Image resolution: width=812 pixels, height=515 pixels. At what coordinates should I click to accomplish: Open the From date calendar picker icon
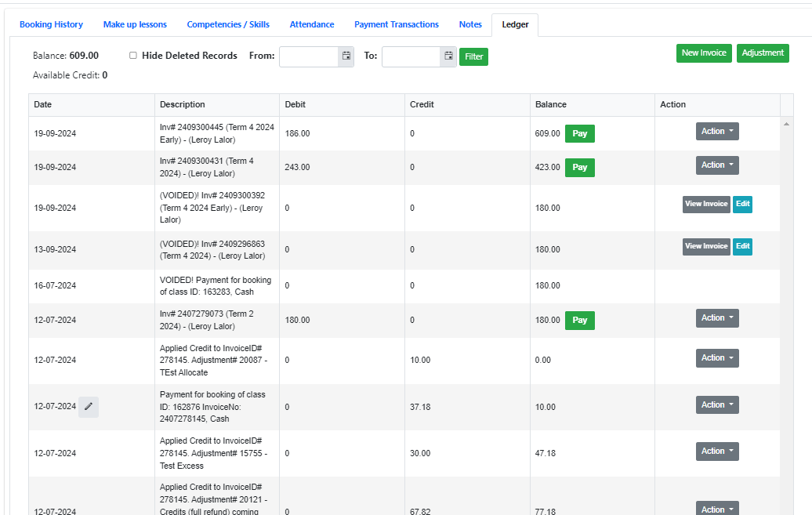(346, 56)
